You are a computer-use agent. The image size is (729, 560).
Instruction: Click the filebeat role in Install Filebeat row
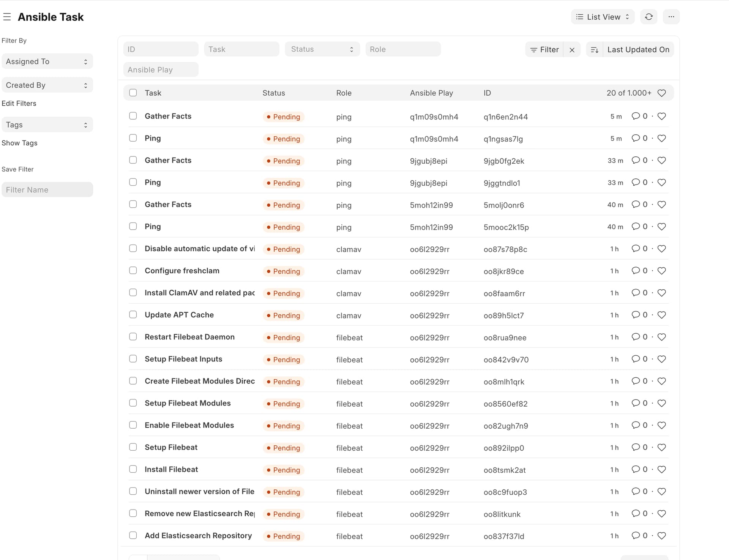349,470
